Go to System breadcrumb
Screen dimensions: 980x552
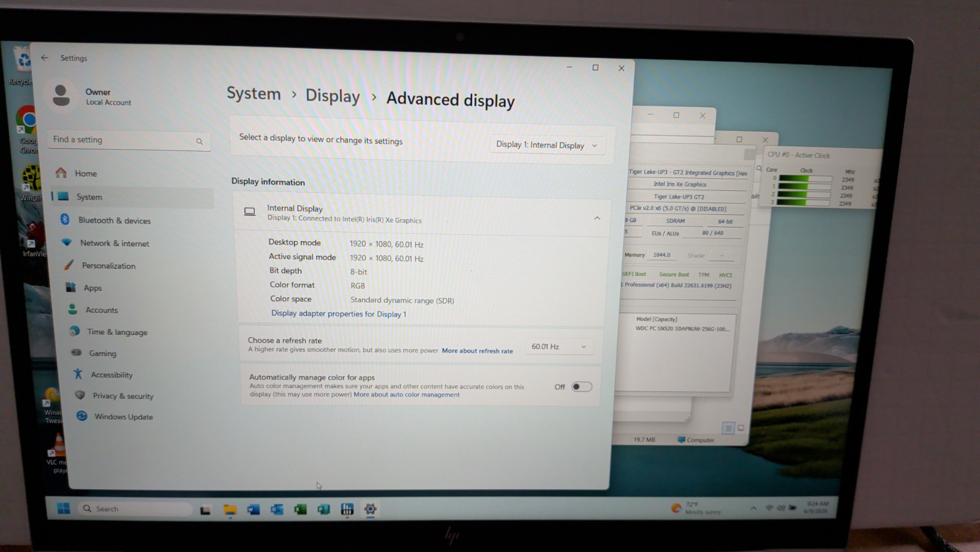point(254,94)
